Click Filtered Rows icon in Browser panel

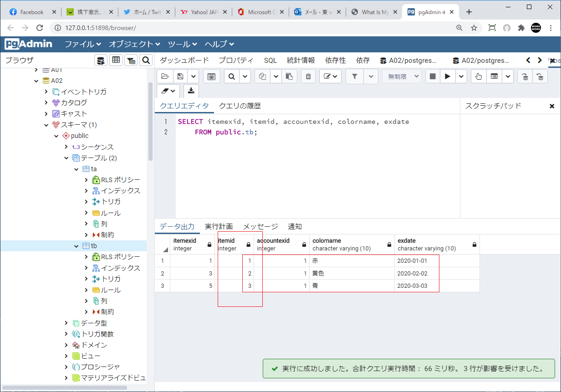(x=131, y=60)
